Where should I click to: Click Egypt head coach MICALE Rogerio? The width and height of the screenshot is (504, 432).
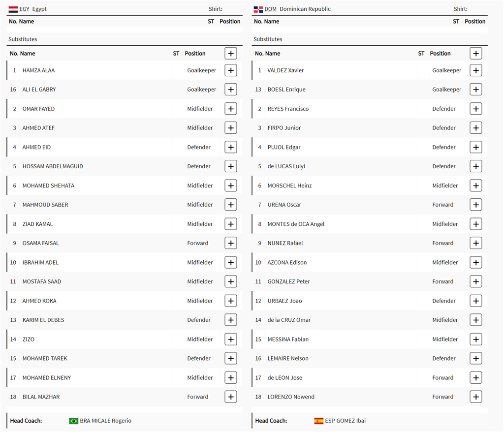click(x=105, y=421)
